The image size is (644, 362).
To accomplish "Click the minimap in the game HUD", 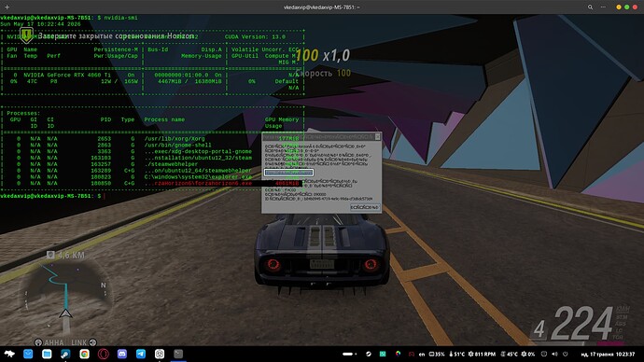I will [x=65, y=298].
